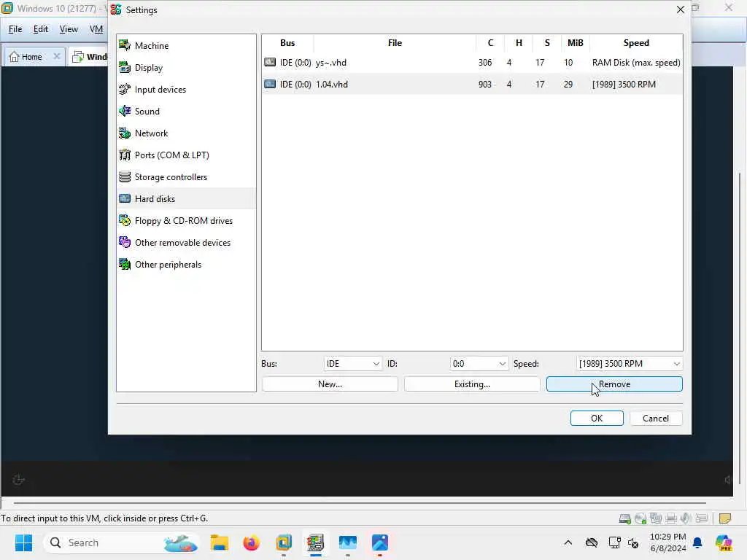Screen dimensions: 747x560
Task: Remove the selected hard disk
Action: [x=614, y=384]
